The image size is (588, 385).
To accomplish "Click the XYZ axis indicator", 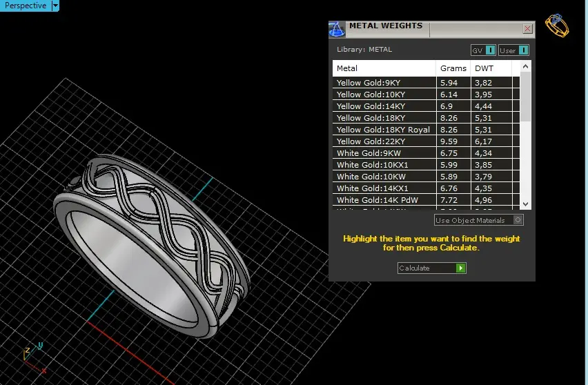I will (x=34, y=357).
